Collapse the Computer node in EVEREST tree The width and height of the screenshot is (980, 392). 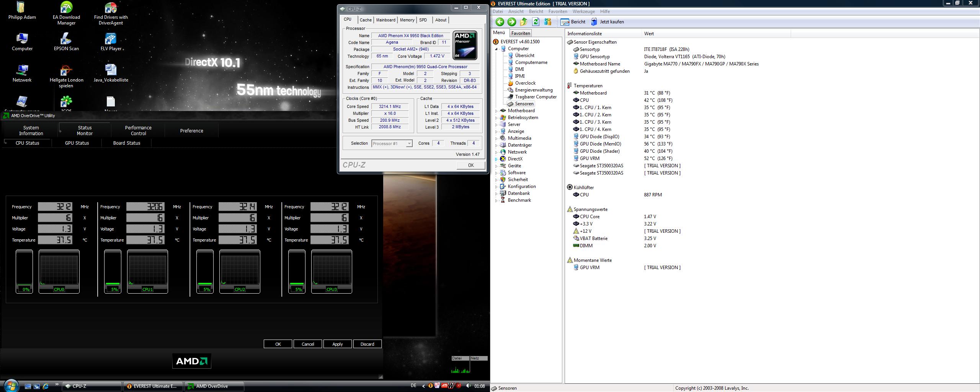(496, 49)
